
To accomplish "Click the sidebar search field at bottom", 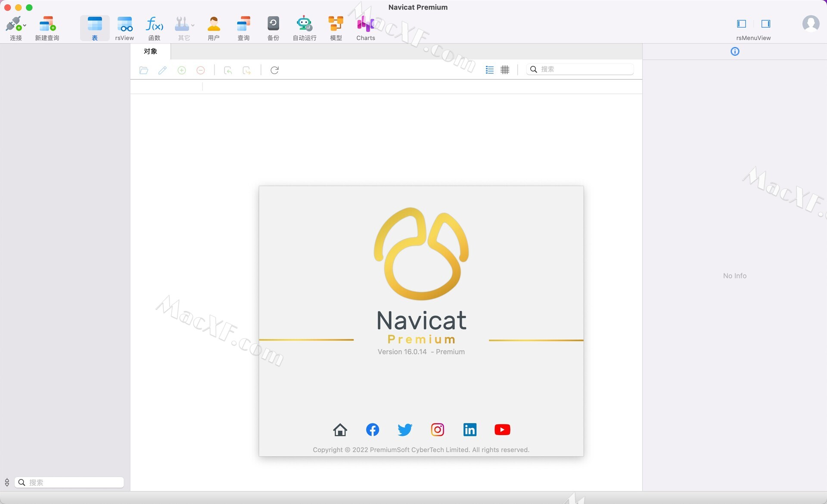I will 69,482.
